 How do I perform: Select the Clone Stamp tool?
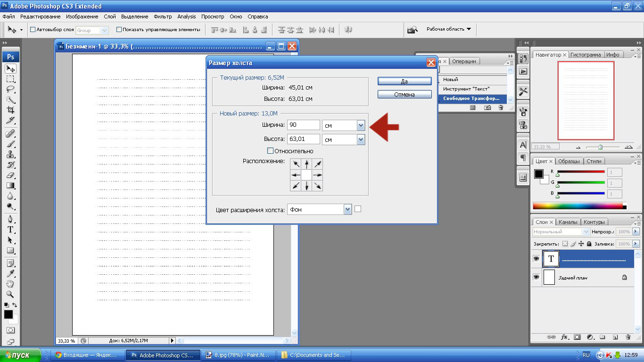(x=10, y=154)
